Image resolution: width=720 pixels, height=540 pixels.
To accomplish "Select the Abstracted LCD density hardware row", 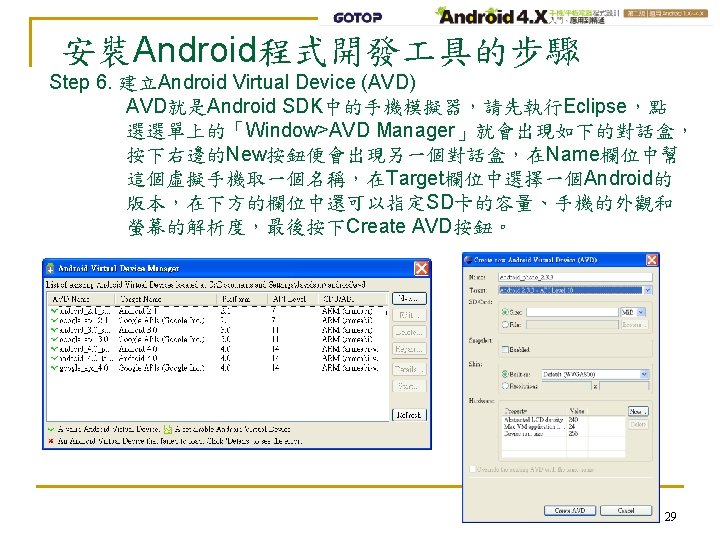I will click(x=563, y=420).
